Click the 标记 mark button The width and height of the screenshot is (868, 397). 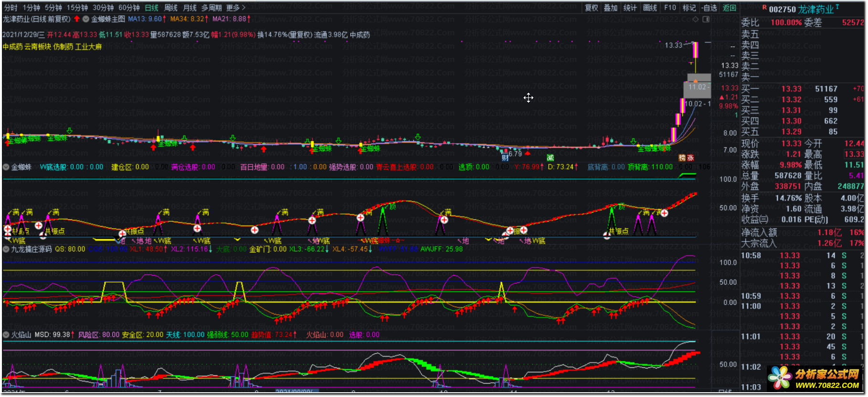(689, 8)
